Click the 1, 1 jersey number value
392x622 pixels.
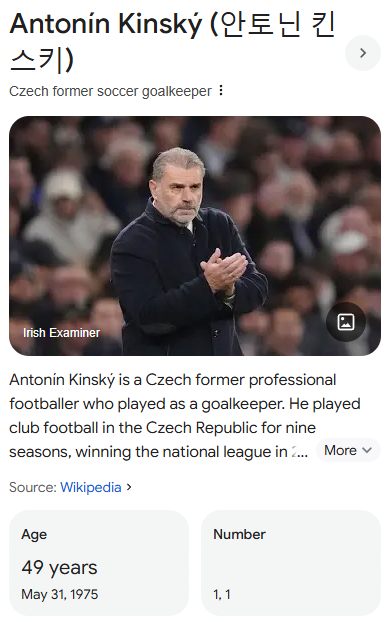click(222, 594)
